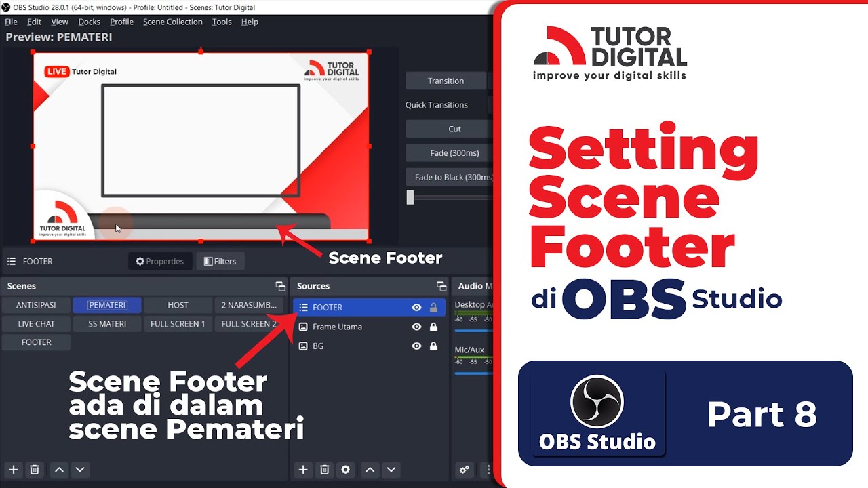This screenshot has height=488, width=868.
Task: Select the FOOTER scene button
Action: [x=37, y=342]
